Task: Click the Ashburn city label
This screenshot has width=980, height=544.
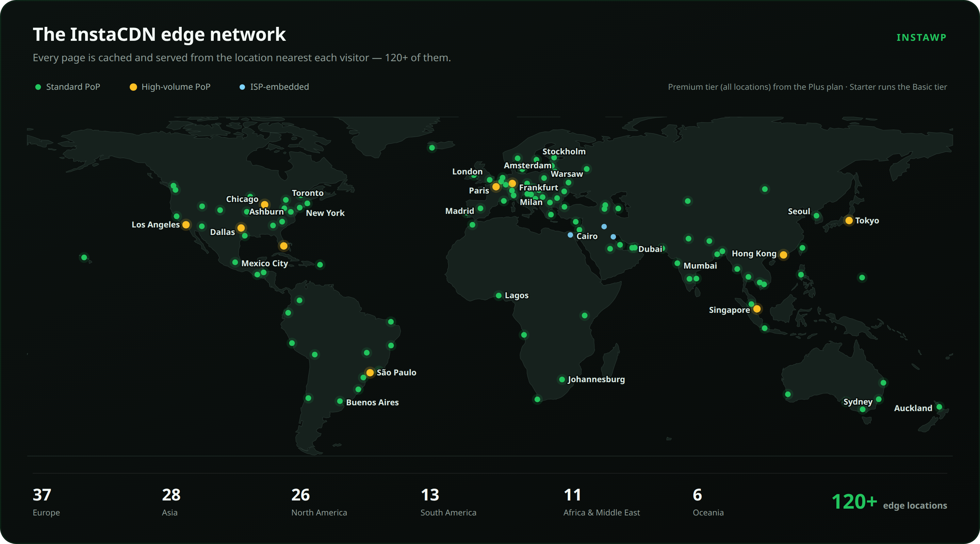Action: (x=266, y=212)
